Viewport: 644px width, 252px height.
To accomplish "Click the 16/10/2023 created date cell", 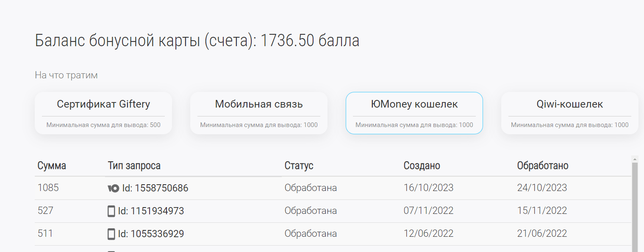I will 428,188.
